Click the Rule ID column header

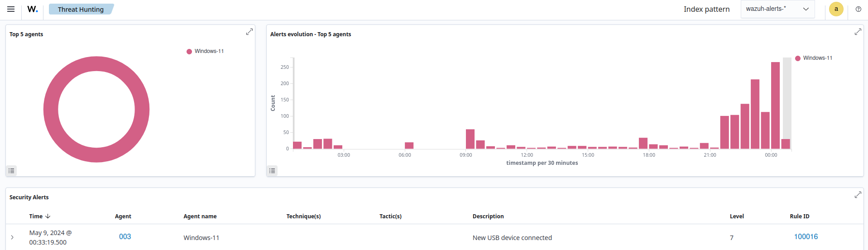click(799, 216)
